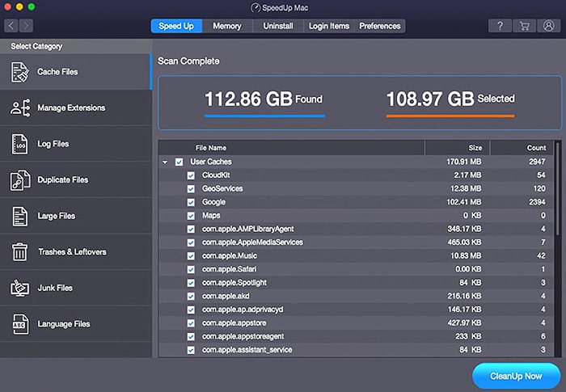Click the orange bar under 108.97 GB Selected
566x392 pixels.
click(450, 116)
